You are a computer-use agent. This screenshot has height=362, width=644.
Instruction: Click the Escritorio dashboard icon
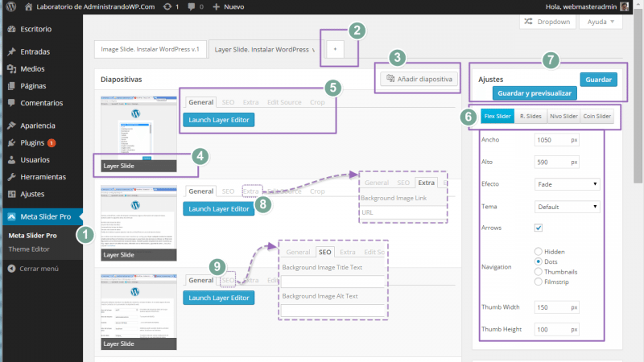[x=11, y=29]
